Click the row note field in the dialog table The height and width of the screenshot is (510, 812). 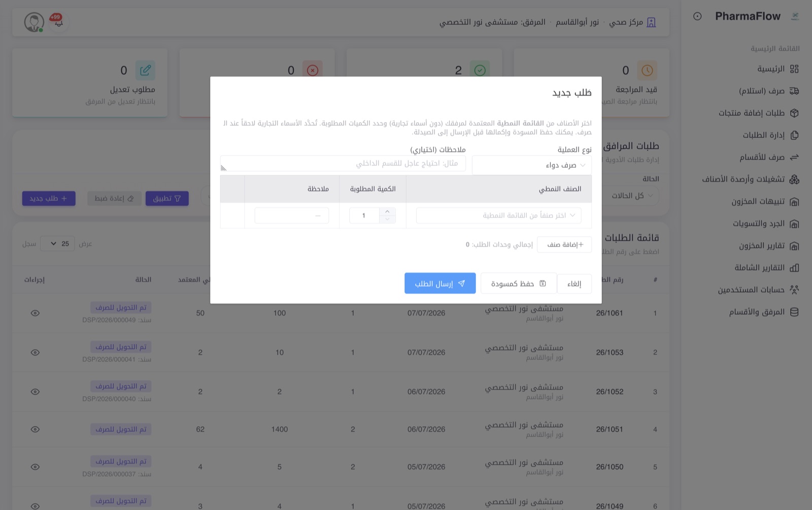point(292,215)
